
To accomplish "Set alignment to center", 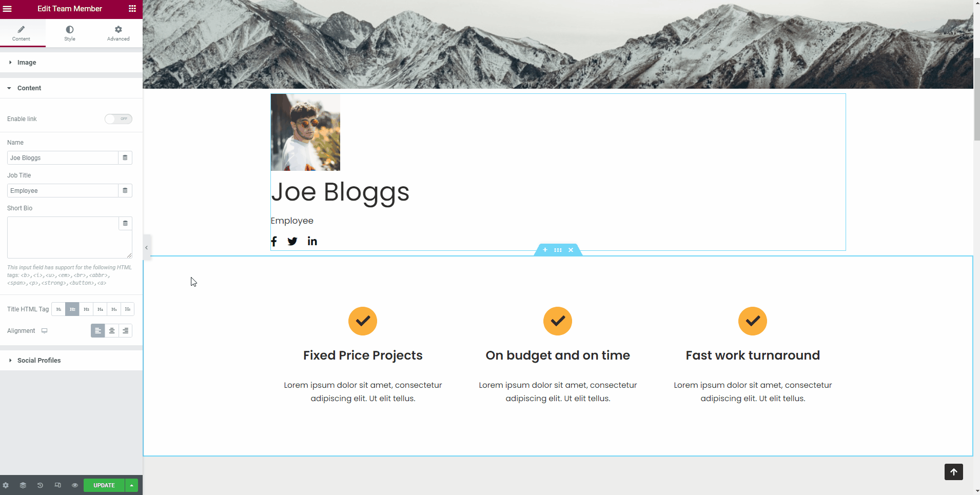I will pos(112,331).
